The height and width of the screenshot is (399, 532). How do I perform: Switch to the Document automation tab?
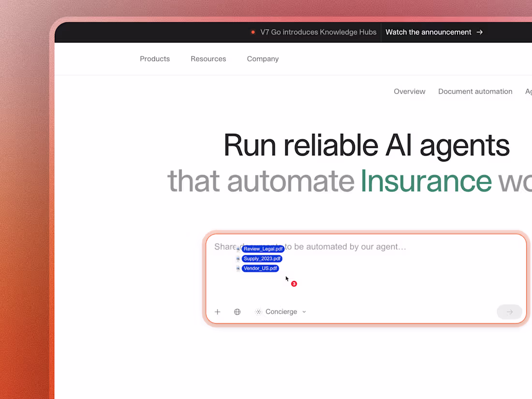click(475, 91)
